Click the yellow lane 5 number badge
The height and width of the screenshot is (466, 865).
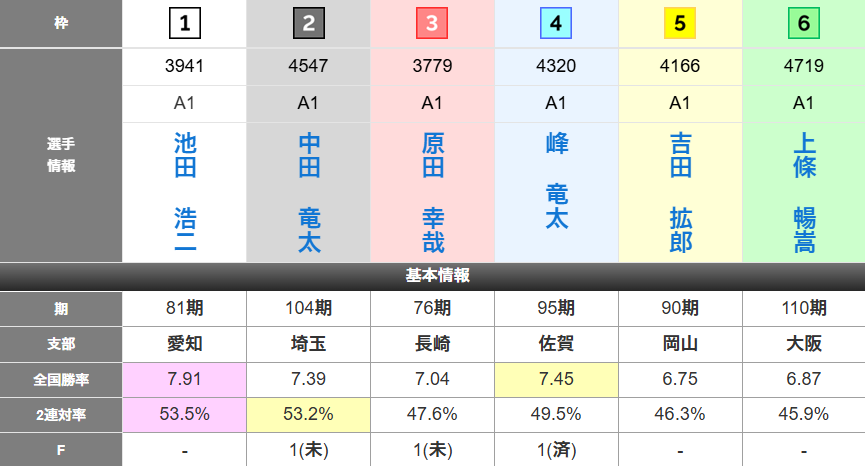pos(680,23)
